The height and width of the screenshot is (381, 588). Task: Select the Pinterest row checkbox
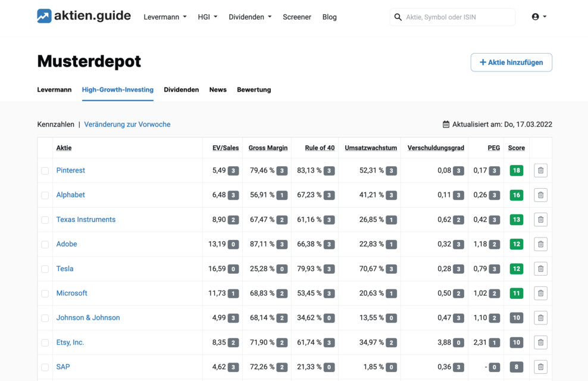point(45,171)
